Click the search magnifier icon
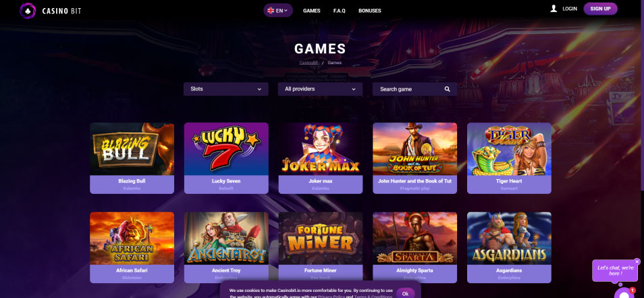This screenshot has width=644, height=298. click(x=448, y=89)
